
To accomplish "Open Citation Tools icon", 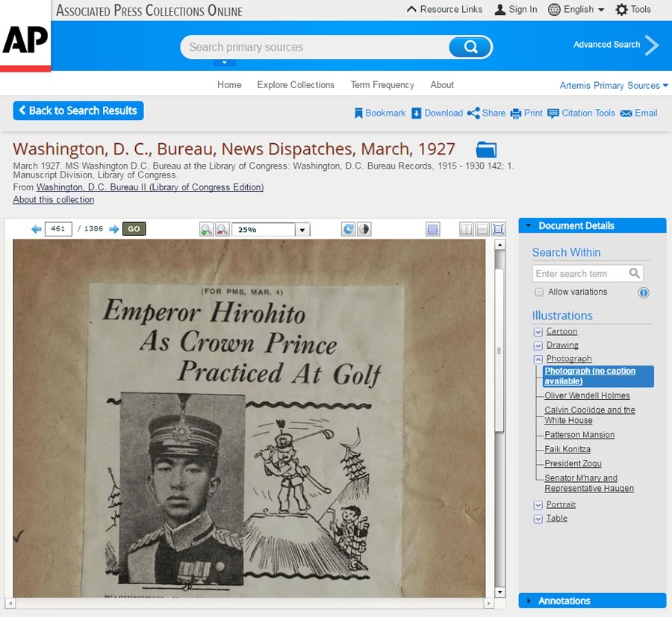I will [x=553, y=113].
